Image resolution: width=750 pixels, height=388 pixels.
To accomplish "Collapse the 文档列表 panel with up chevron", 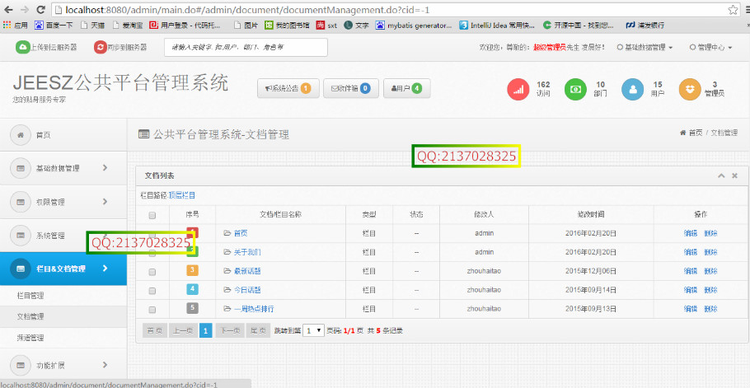I will pos(721,176).
